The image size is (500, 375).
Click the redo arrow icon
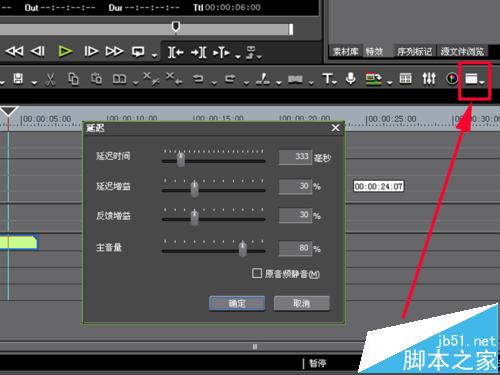coord(230,79)
